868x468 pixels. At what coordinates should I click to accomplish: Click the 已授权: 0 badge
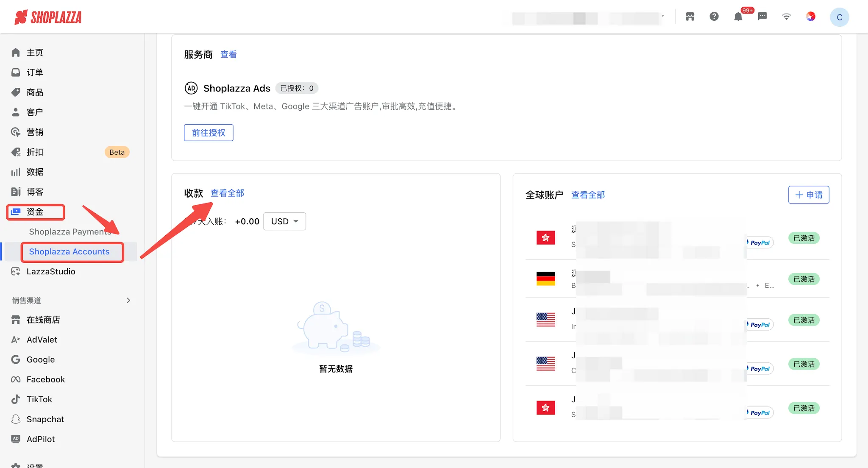pos(297,88)
